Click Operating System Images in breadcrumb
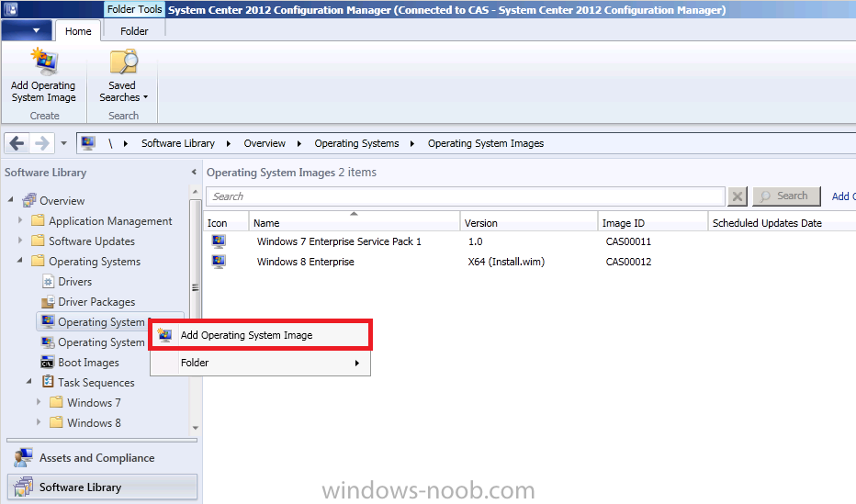This screenshot has height=504, width=856. pos(486,143)
